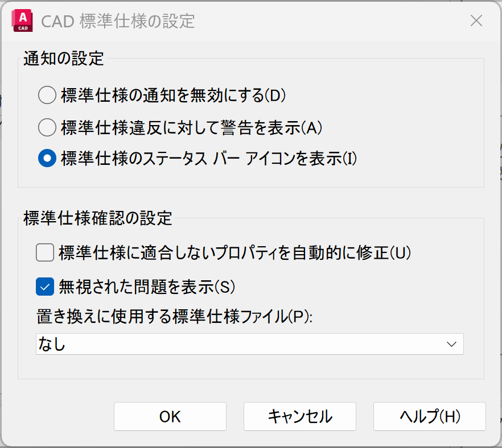Select the ステータス バー アイコンを表示(I) radio button
The width and height of the screenshot is (502, 448).
click(x=47, y=159)
